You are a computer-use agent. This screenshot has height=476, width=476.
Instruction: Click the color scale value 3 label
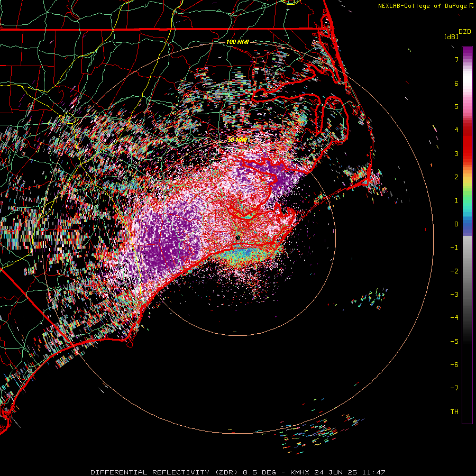[456, 153]
